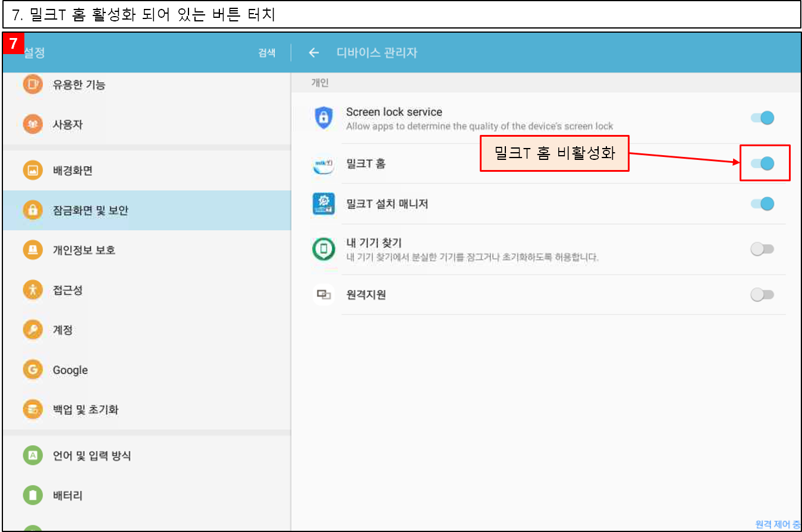Tap the 계정 label
The height and width of the screenshot is (532, 802).
point(62,330)
